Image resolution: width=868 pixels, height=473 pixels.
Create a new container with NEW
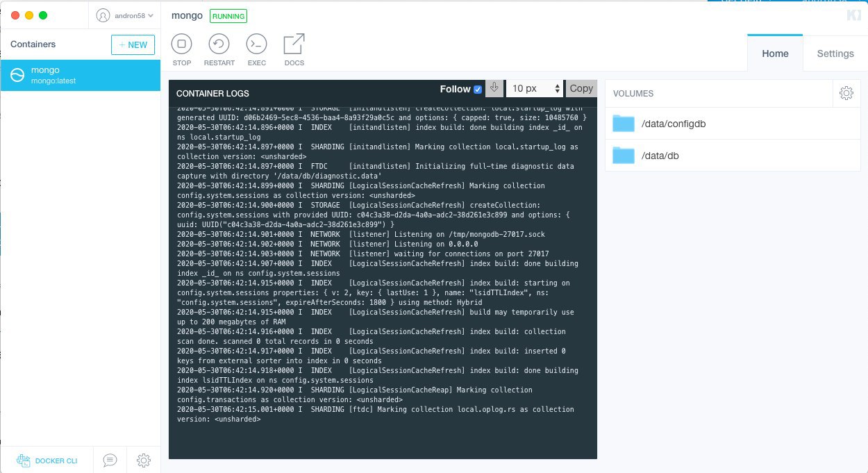(x=133, y=44)
